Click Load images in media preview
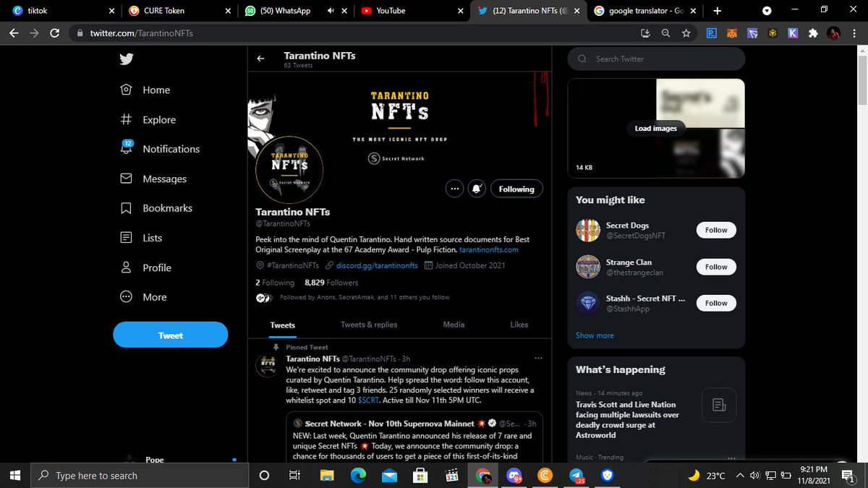The width and height of the screenshot is (868, 488). click(x=656, y=128)
